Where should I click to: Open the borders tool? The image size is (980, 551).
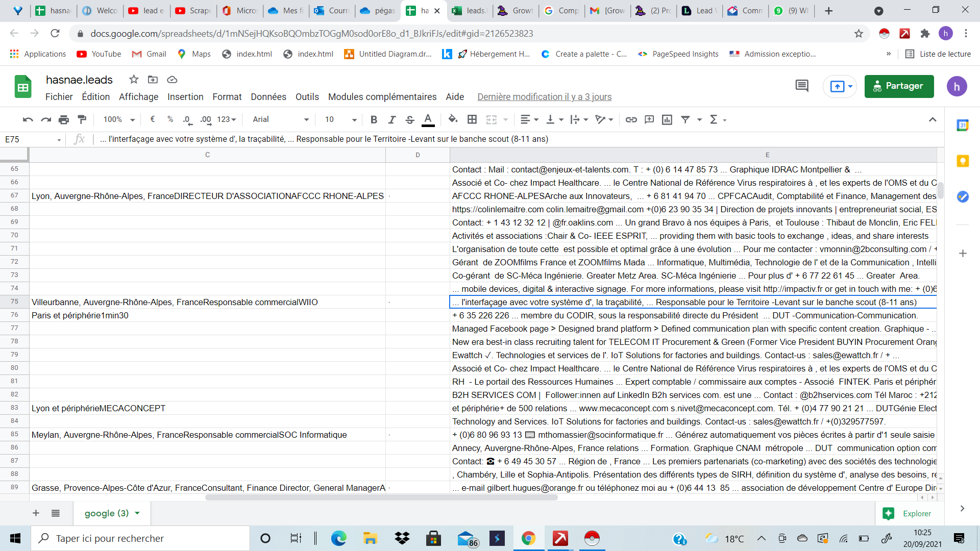472,119
